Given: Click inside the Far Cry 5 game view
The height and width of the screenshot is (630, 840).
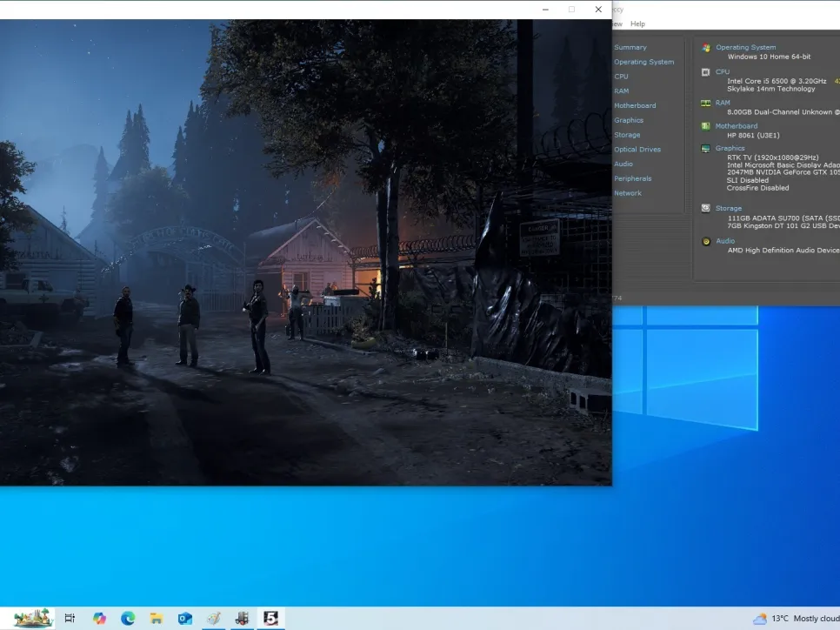Looking at the screenshot, I should pos(305,252).
